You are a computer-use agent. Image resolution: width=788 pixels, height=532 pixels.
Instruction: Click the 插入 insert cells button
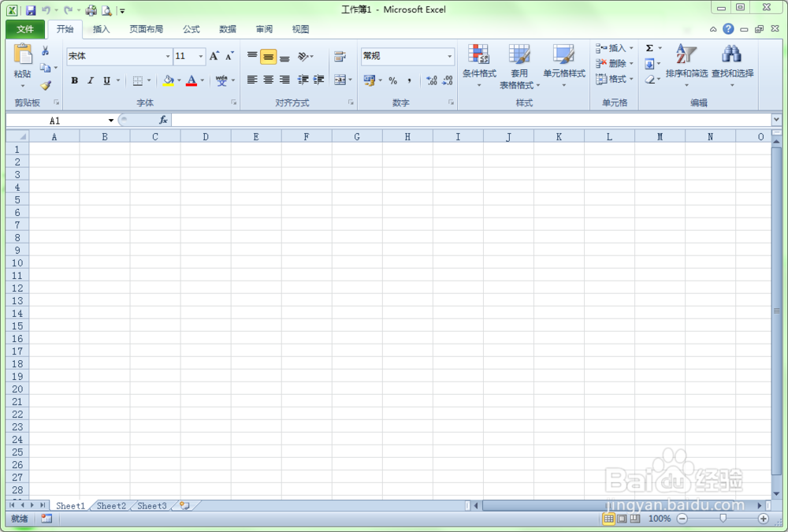[x=614, y=48]
